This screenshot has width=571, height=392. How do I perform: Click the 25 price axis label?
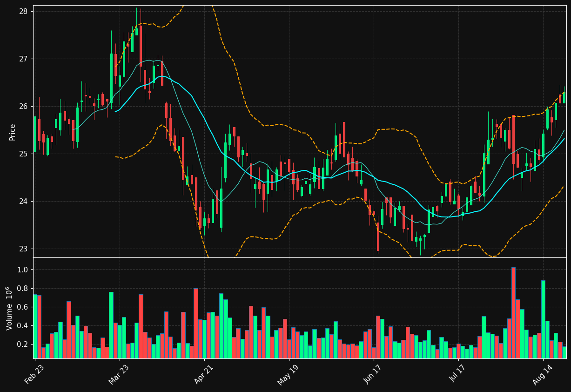(23, 154)
